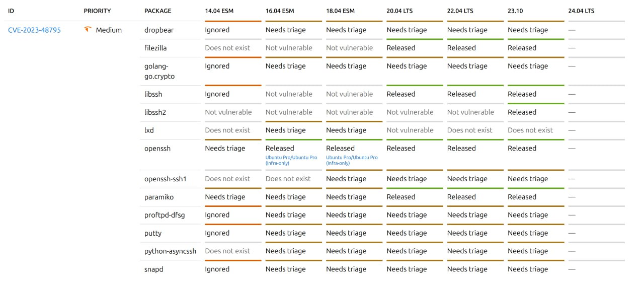
Task: Click the dropbear package name
Action: [159, 30]
